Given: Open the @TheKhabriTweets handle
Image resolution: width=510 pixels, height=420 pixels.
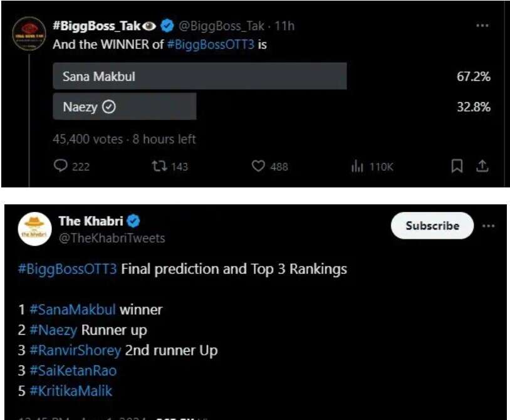Looking at the screenshot, I should (112, 238).
